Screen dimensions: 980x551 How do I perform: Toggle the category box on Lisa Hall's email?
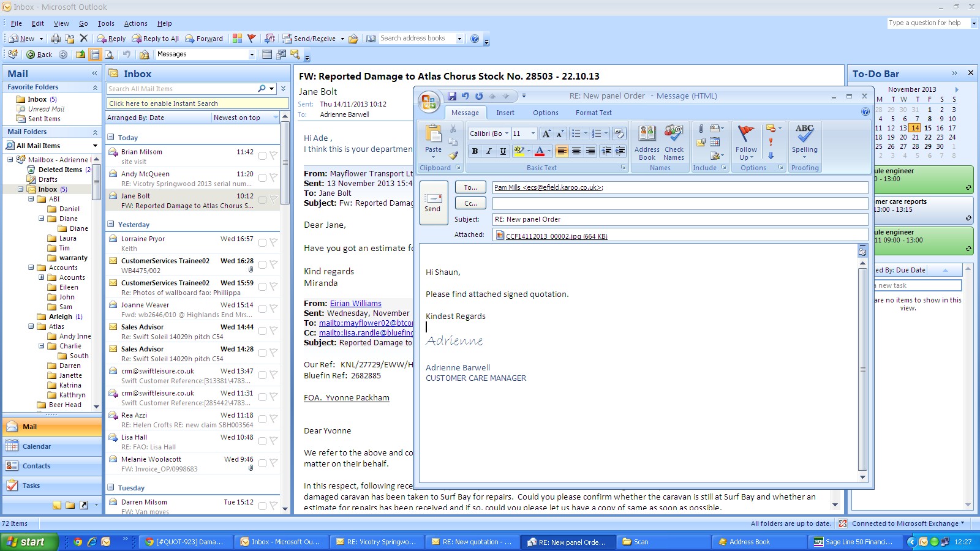pyautogui.click(x=262, y=441)
